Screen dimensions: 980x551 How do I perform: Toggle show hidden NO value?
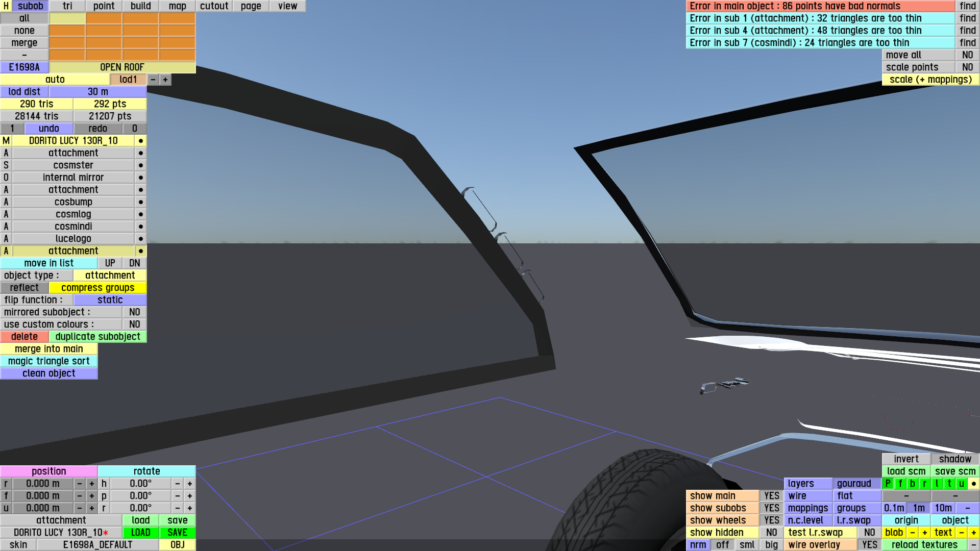771,533
